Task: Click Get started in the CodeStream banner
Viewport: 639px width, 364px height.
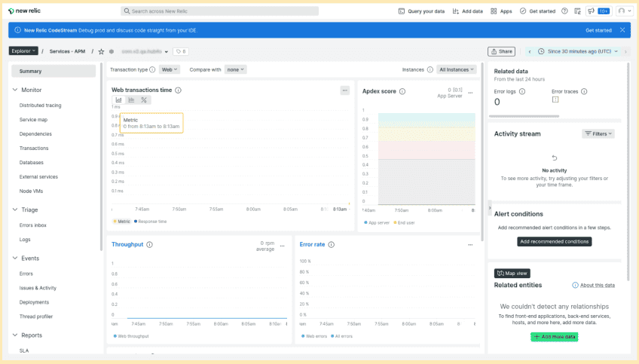Action: (598, 30)
